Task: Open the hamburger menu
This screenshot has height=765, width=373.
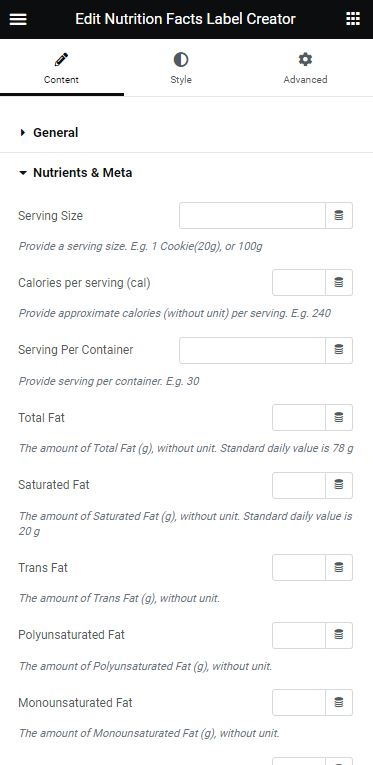Action: [x=18, y=19]
